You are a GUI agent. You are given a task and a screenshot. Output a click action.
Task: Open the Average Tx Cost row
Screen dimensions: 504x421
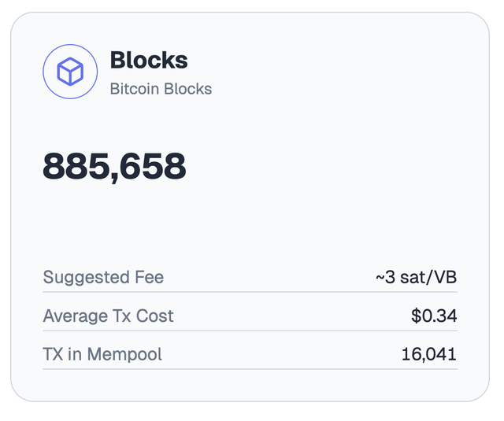250,316
